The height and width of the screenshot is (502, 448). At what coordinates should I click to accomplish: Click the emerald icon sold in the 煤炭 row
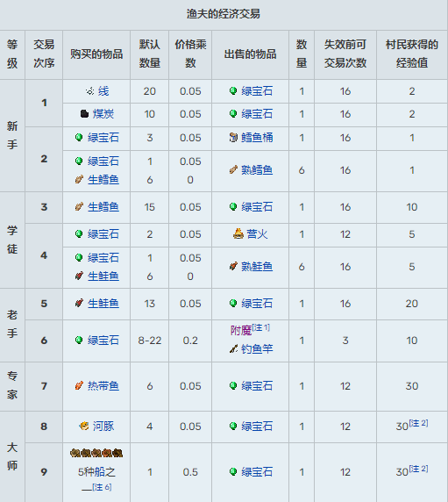tap(233, 114)
